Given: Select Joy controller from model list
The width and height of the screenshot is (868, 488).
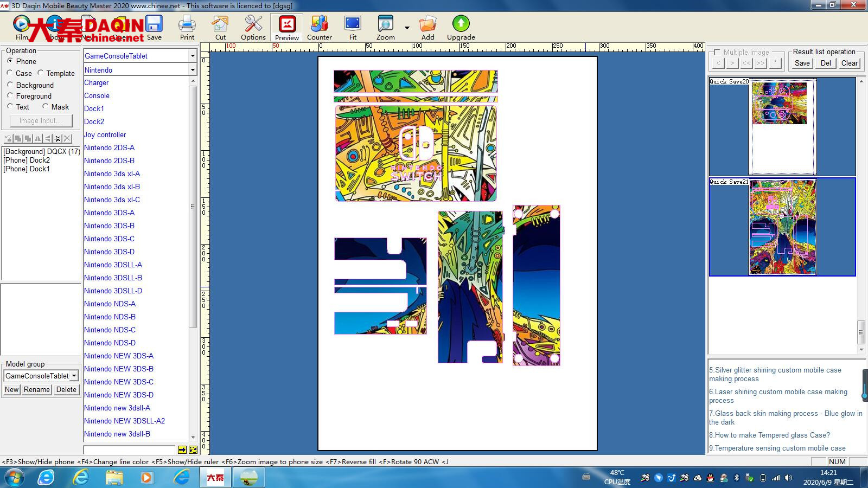Looking at the screenshot, I should (x=105, y=134).
